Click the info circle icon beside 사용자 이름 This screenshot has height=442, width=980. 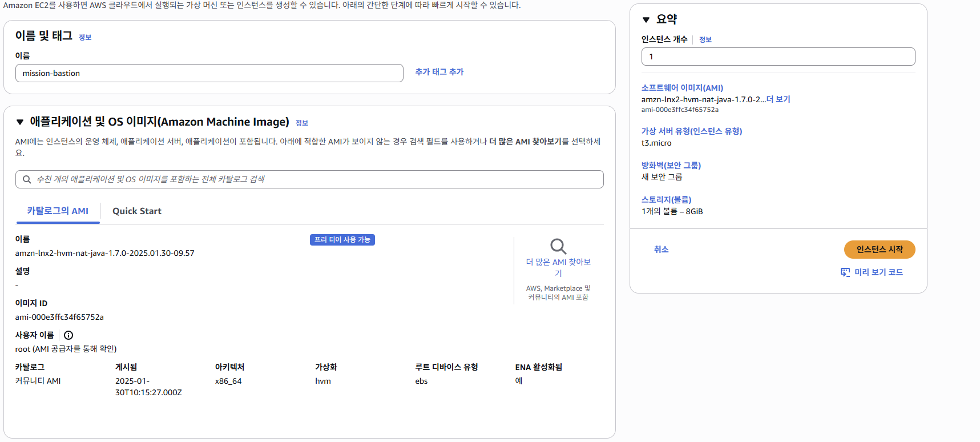(68, 335)
